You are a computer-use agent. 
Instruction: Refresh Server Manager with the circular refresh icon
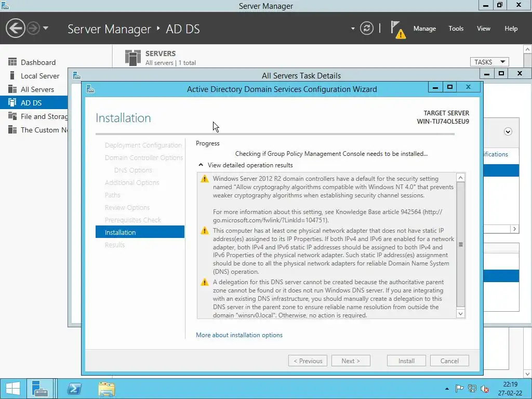367,28
